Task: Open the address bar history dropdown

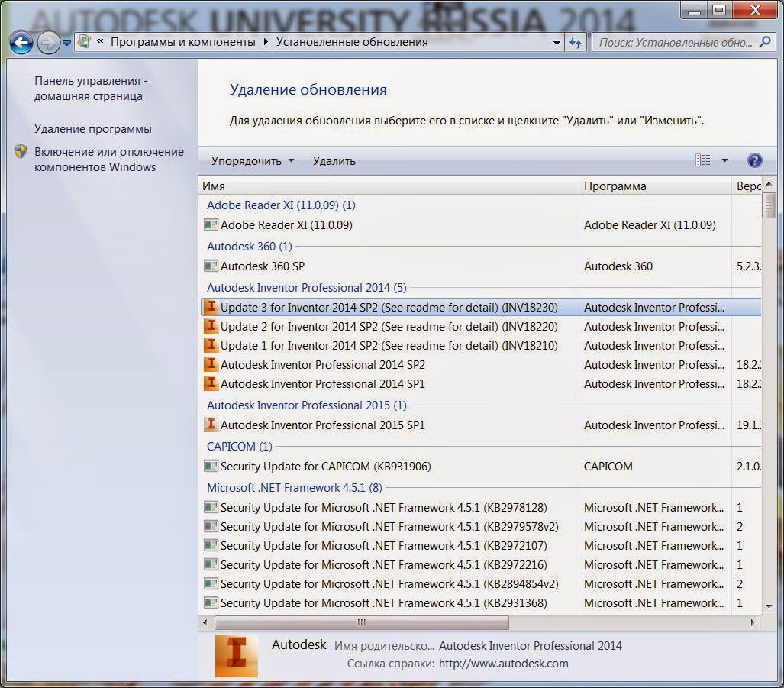Action: [557, 43]
